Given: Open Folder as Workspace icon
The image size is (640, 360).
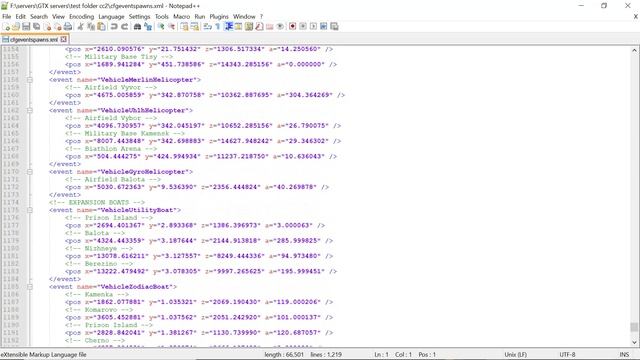Looking at the screenshot, I should [x=269, y=27].
